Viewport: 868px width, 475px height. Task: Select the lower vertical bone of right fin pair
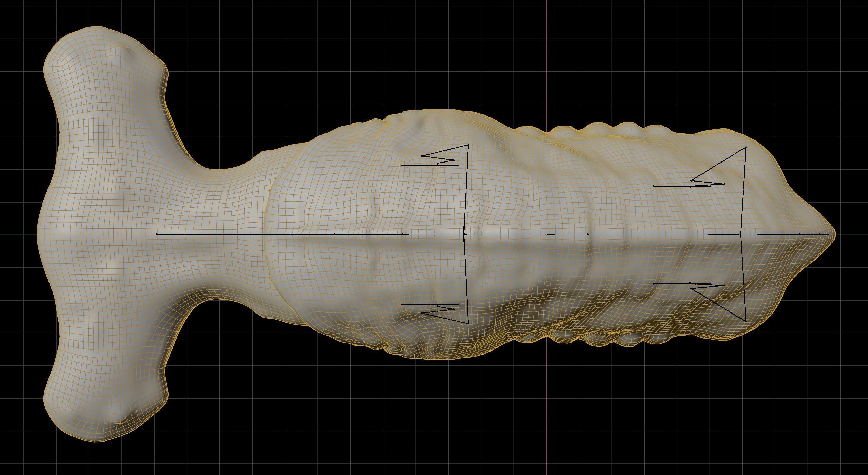[x=743, y=278]
